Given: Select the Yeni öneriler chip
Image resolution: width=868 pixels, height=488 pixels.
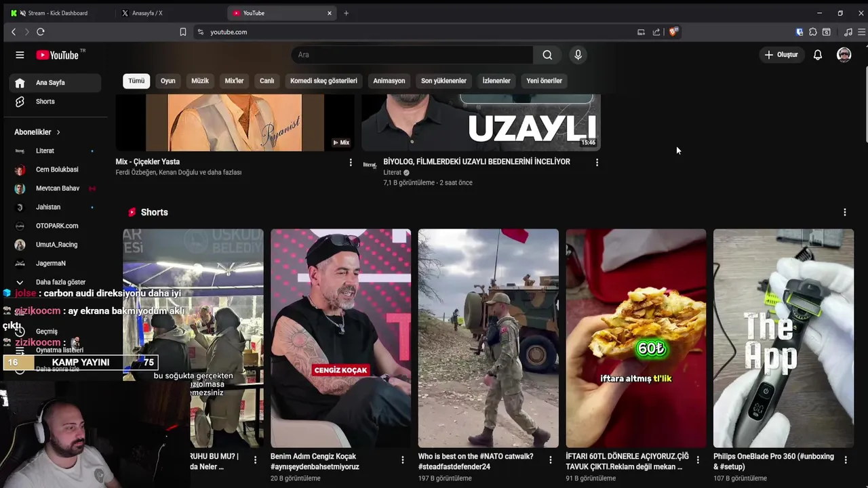Looking at the screenshot, I should [x=545, y=81].
